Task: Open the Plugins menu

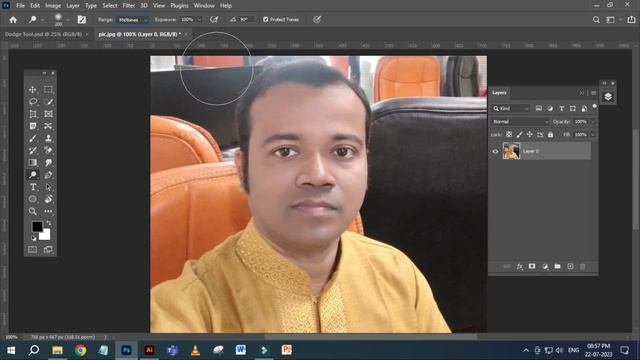Action: pos(179,6)
